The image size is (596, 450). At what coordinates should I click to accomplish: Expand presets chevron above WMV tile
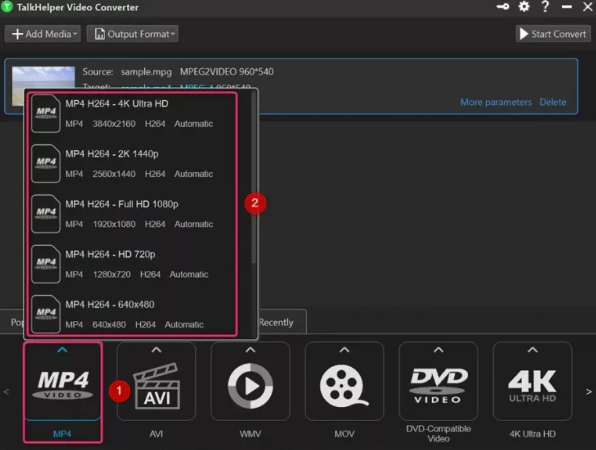250,350
